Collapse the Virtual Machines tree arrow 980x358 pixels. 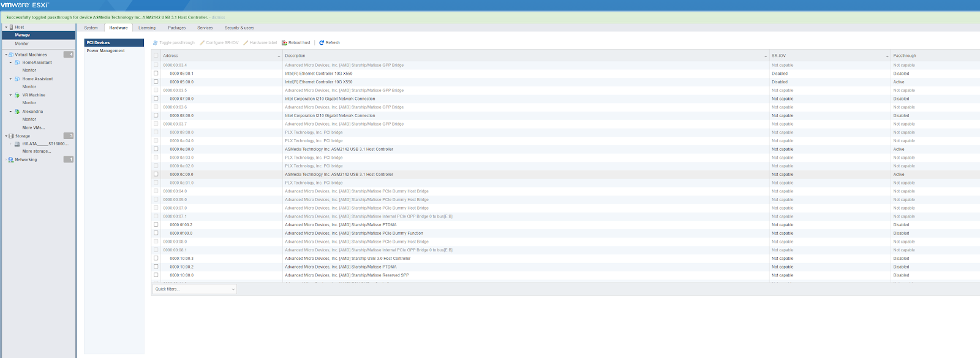coord(6,55)
